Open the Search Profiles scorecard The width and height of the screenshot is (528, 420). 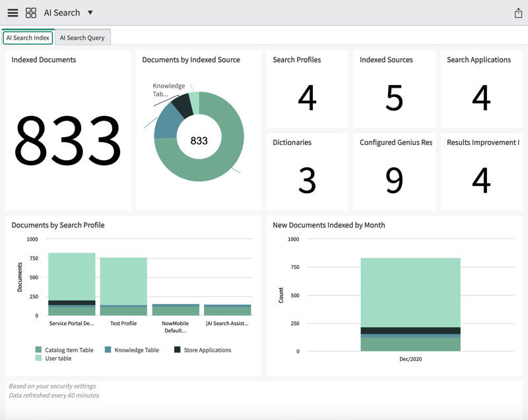[x=306, y=89]
